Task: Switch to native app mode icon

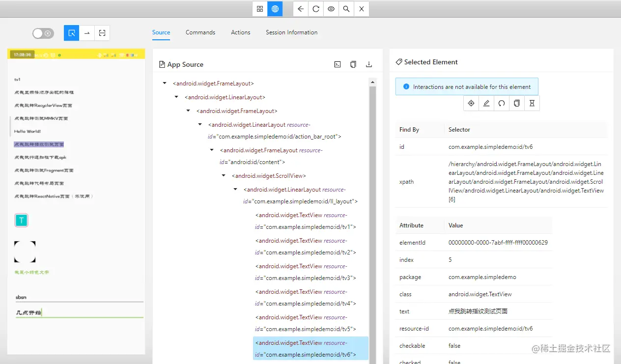Action: click(x=260, y=9)
